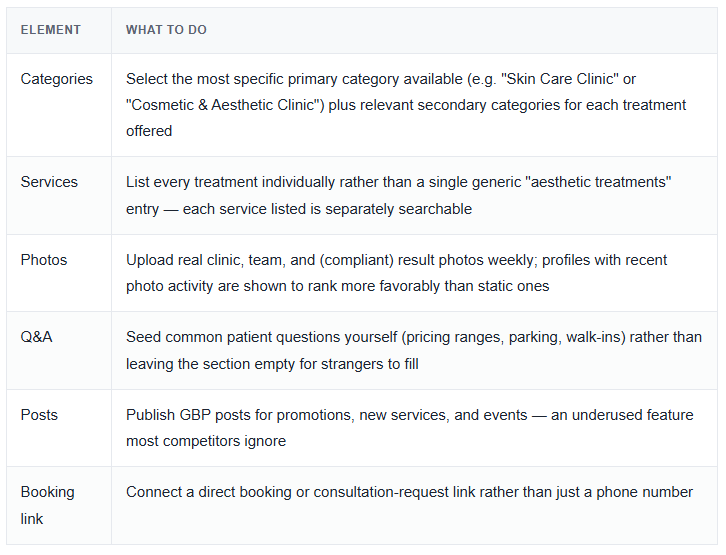Select the Services row label

click(x=49, y=182)
